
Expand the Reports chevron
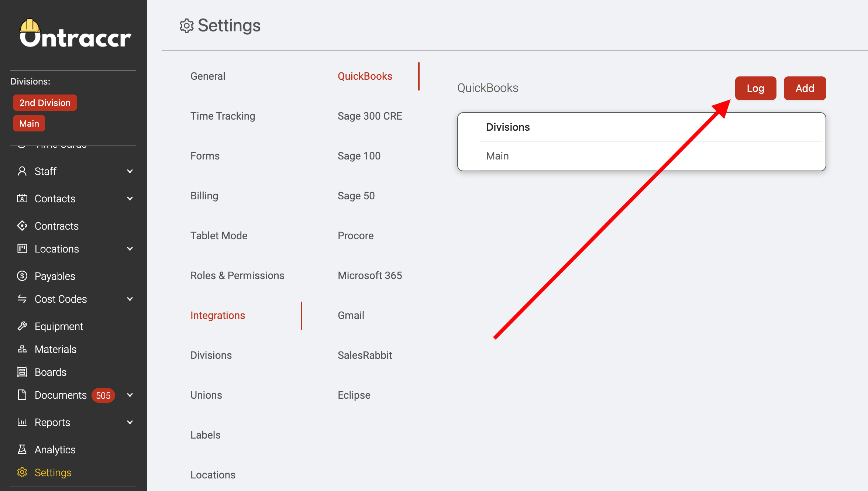coord(130,422)
